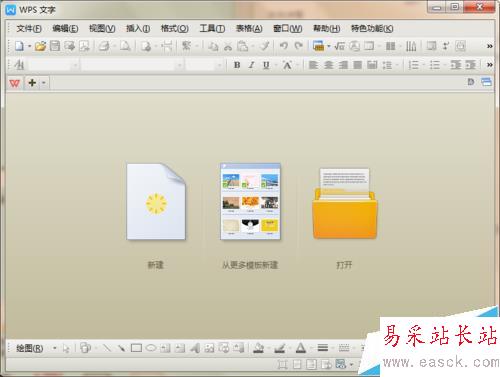The image size is (500, 377).
Task: Click the open folder toolbar icon
Action: pos(40,46)
